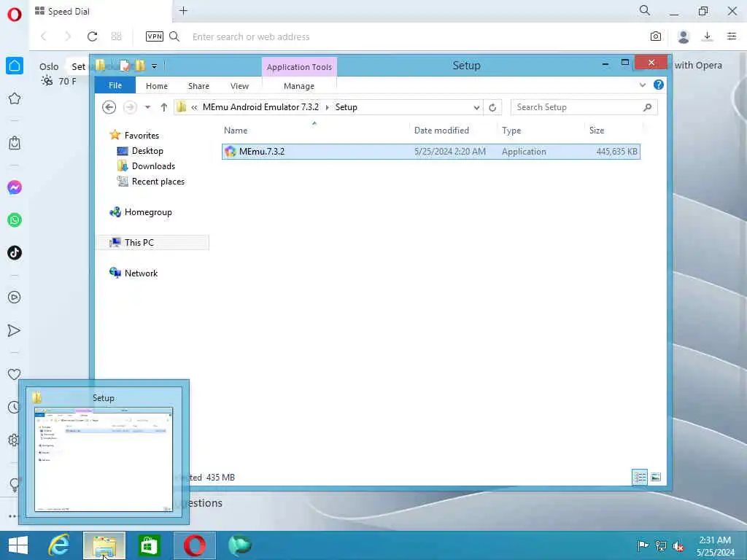
Task: Open Bookmarks star in Opera sidebar
Action: (x=15, y=98)
